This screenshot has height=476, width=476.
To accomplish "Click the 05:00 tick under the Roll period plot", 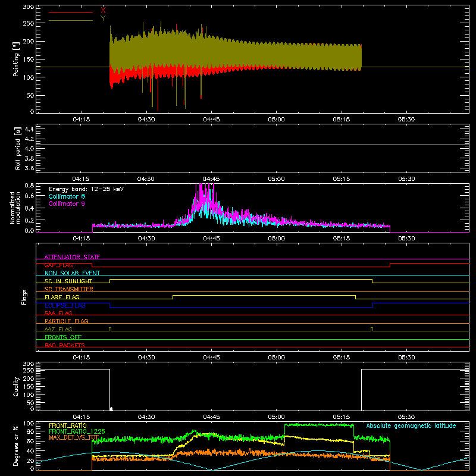I will coord(276,179).
